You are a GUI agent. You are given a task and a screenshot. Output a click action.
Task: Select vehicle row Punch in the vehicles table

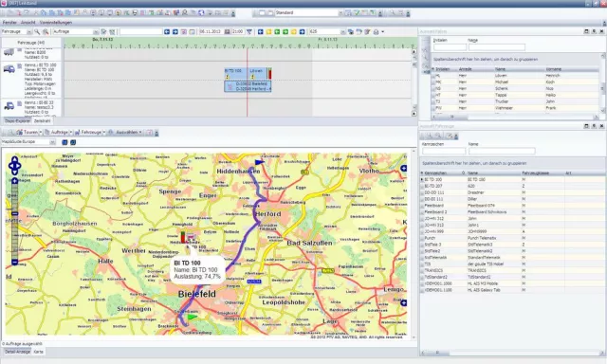(512, 238)
